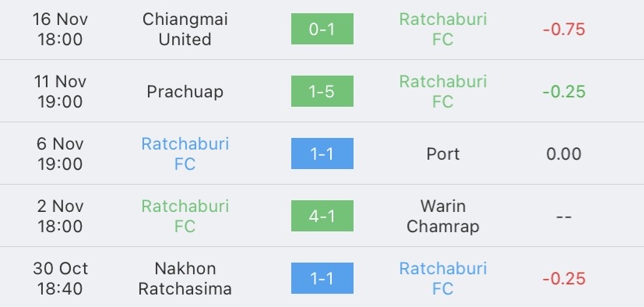Tap the blue 1-1 score versus Port

click(322, 153)
